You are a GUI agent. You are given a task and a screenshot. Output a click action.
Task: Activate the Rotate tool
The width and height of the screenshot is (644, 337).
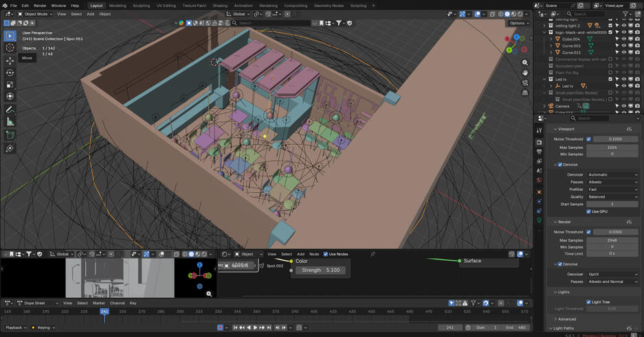click(x=10, y=72)
